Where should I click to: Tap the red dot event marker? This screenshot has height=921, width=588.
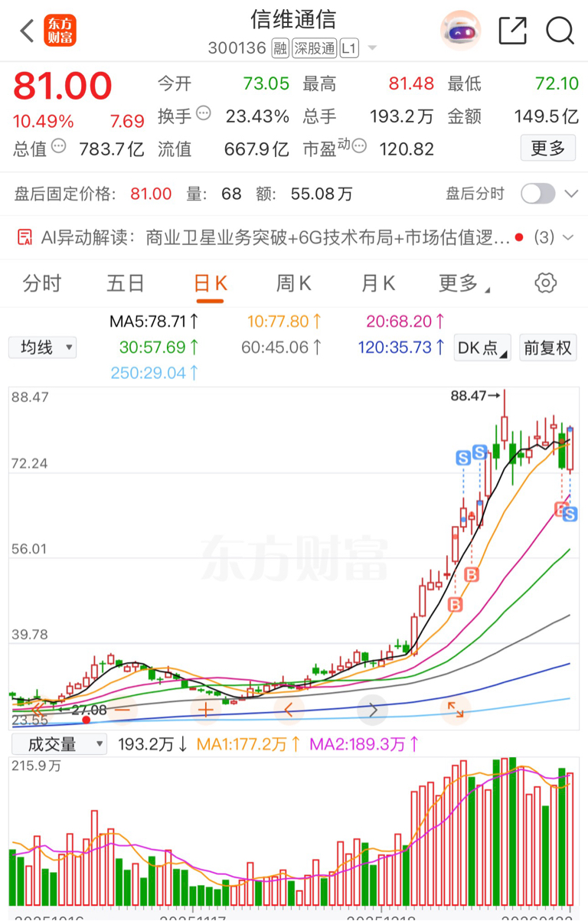tap(86, 720)
